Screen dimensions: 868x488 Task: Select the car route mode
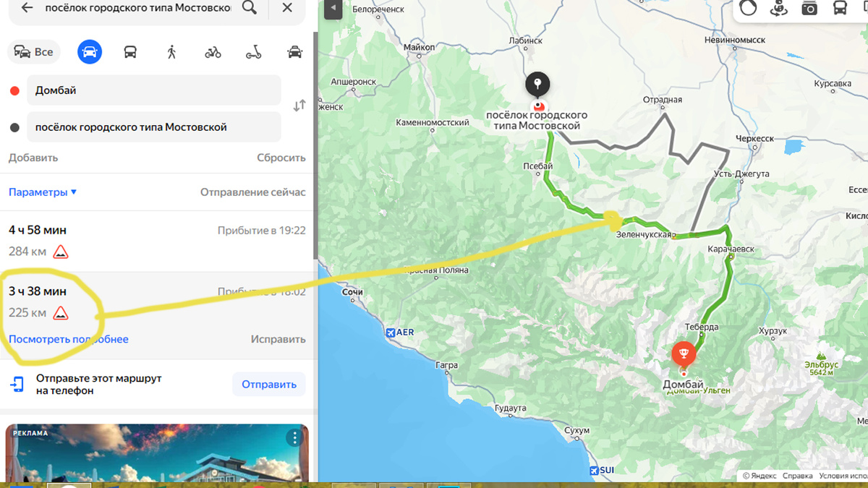(x=90, y=52)
